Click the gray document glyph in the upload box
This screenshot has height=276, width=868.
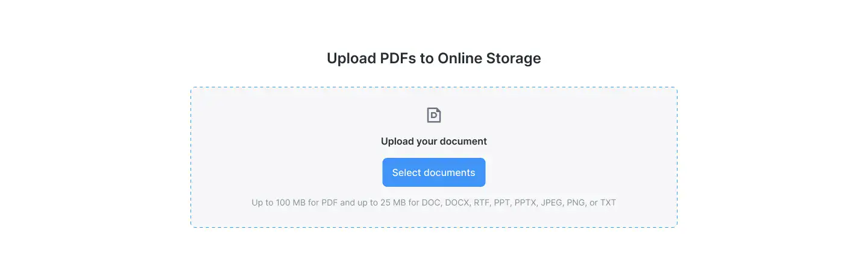pyautogui.click(x=434, y=115)
